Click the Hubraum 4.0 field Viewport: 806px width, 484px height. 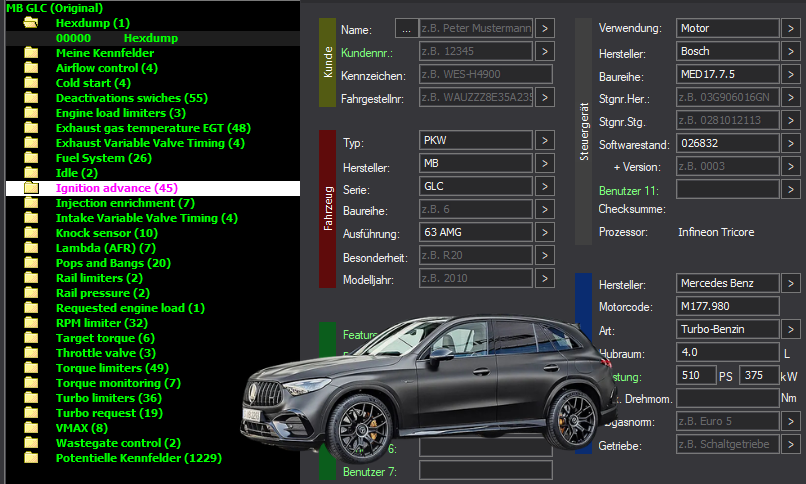[x=727, y=352]
